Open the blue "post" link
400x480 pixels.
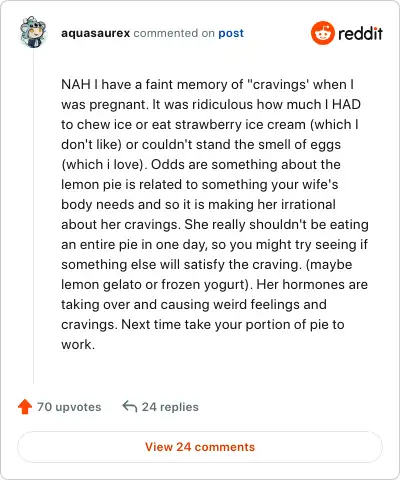231,34
